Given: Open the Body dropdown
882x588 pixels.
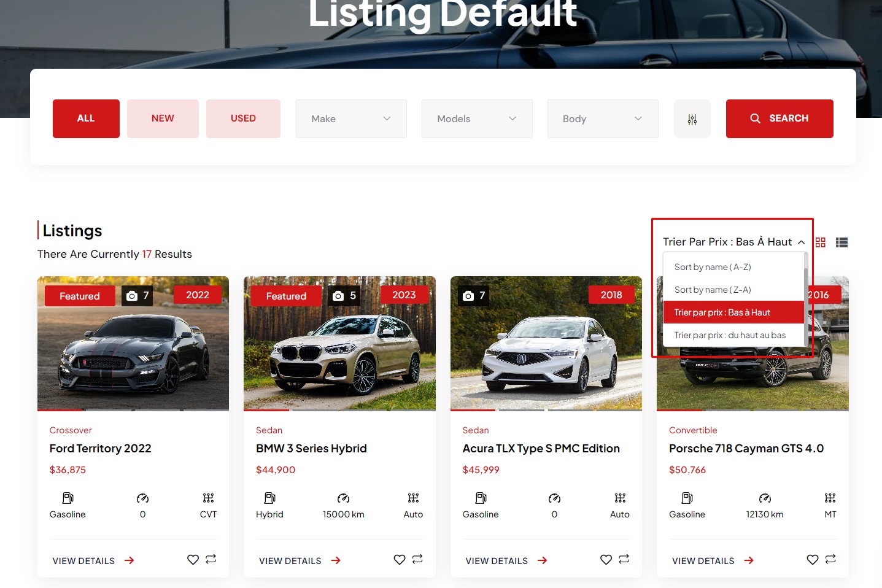Looking at the screenshot, I should point(603,119).
